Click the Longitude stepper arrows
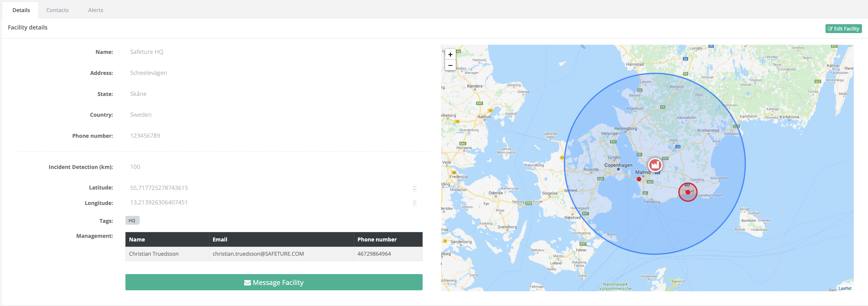Viewport: 868px width, 306px height. 414,203
